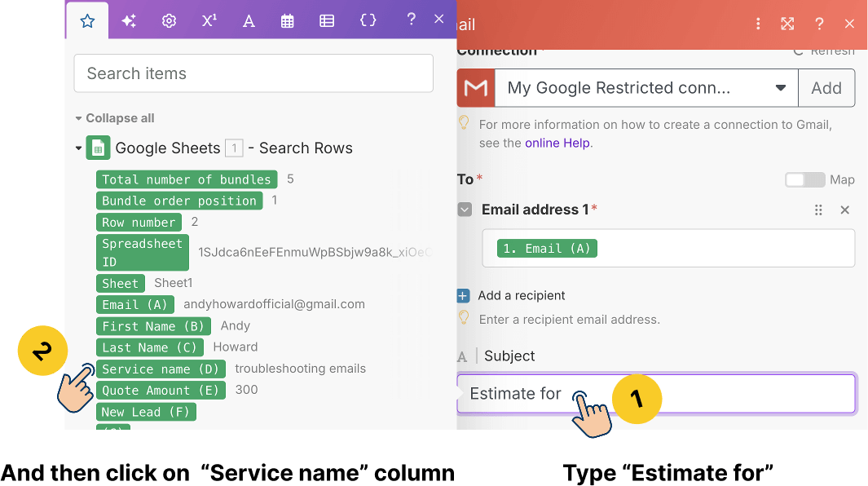Open text and binary functions tab

[x=249, y=21]
